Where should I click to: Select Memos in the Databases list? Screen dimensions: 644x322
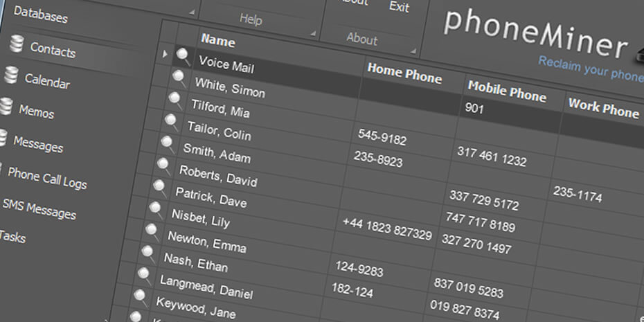(x=36, y=111)
